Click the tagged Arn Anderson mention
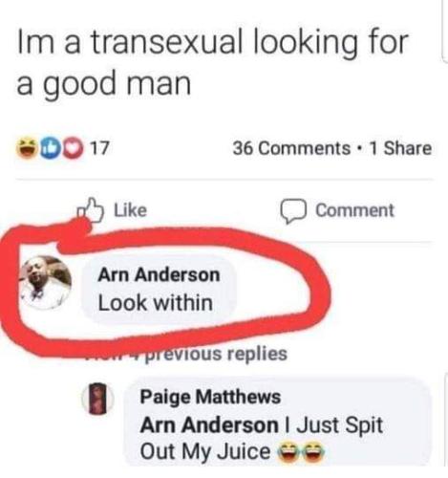The width and height of the screenshot is (448, 478). pos(209,425)
